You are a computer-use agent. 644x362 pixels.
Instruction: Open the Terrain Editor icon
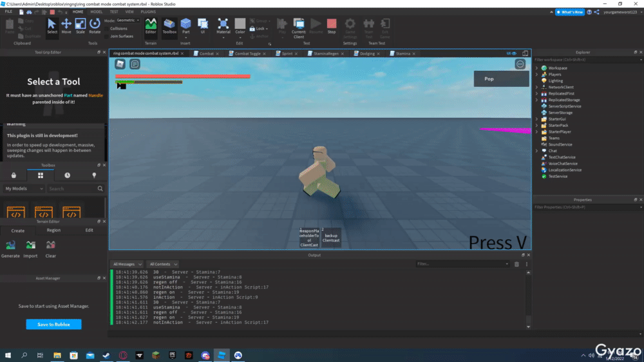point(151,26)
